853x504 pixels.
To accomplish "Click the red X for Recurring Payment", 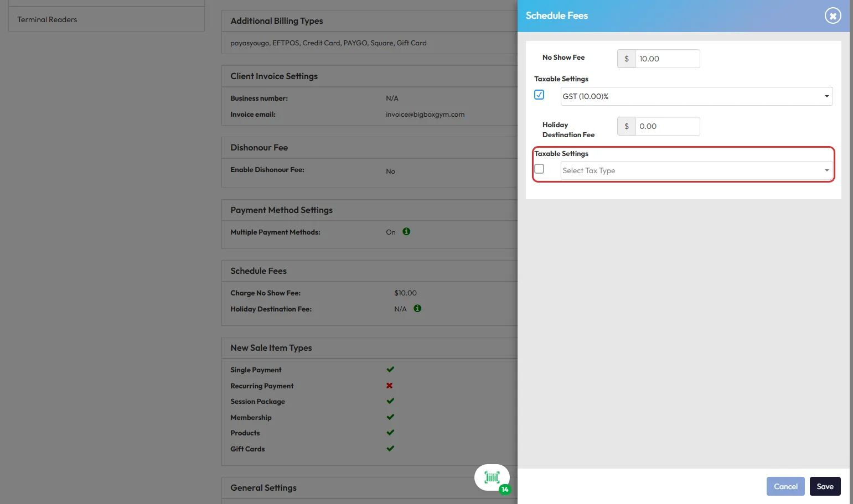I will [390, 386].
